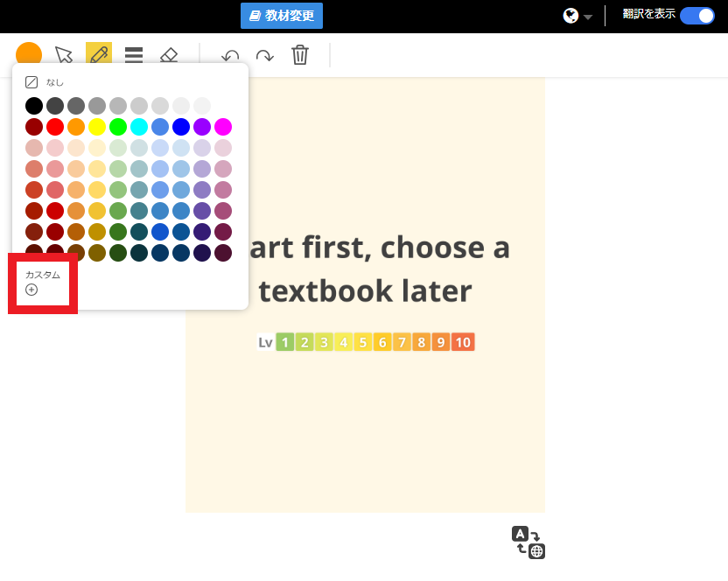Choose level 1 in the Lv bar
728x581 pixels.
[285, 342]
